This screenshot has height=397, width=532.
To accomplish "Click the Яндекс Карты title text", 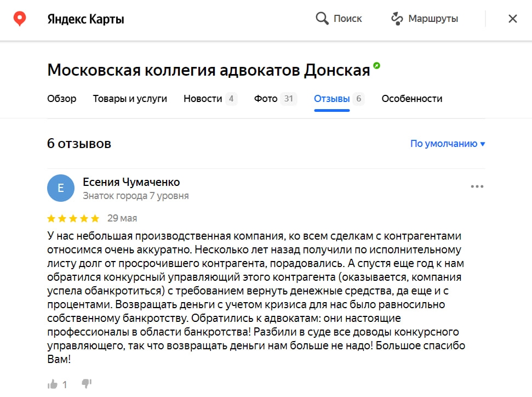I will coord(86,19).
